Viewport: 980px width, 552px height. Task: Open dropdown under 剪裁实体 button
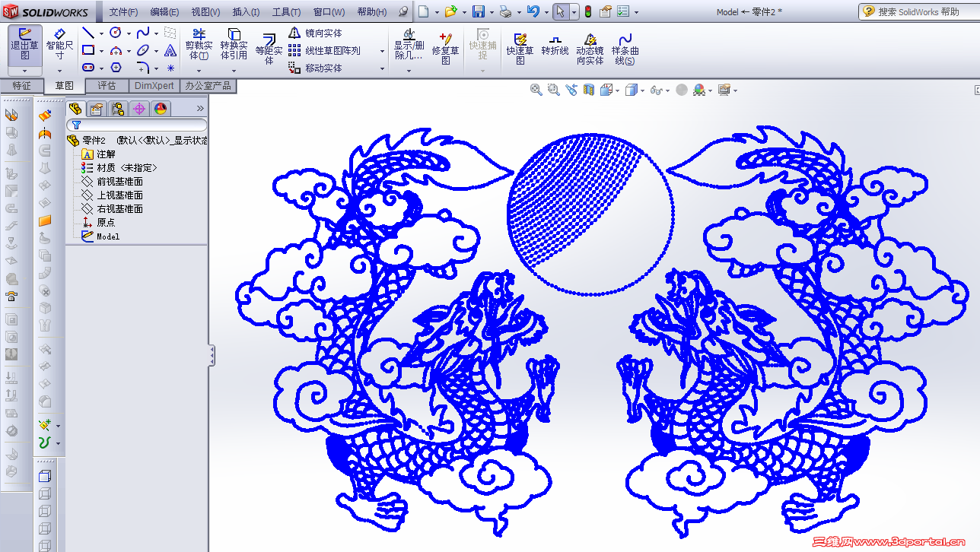point(199,71)
